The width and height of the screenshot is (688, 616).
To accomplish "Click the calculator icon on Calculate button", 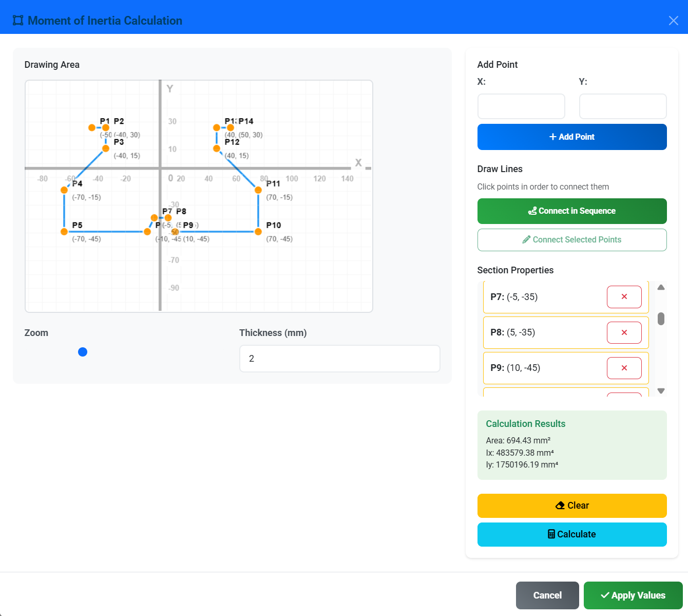I will point(552,534).
